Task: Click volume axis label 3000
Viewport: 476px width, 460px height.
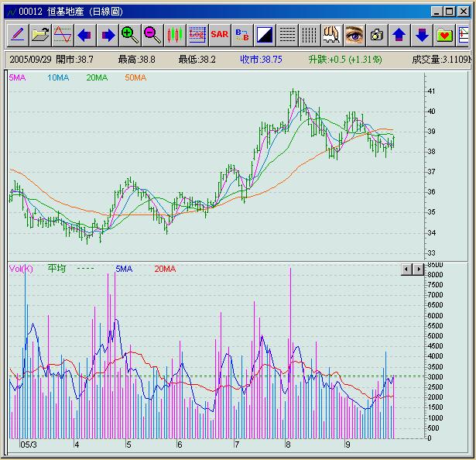Action: [435, 376]
